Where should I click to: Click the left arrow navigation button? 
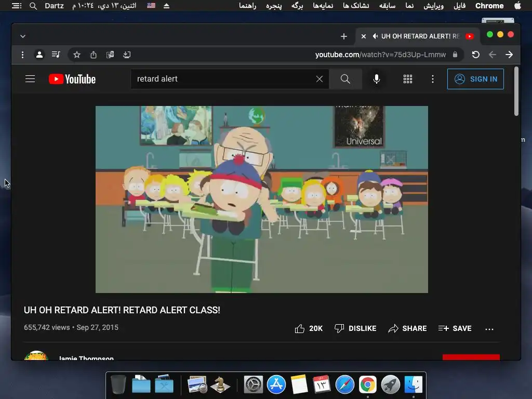coord(493,55)
